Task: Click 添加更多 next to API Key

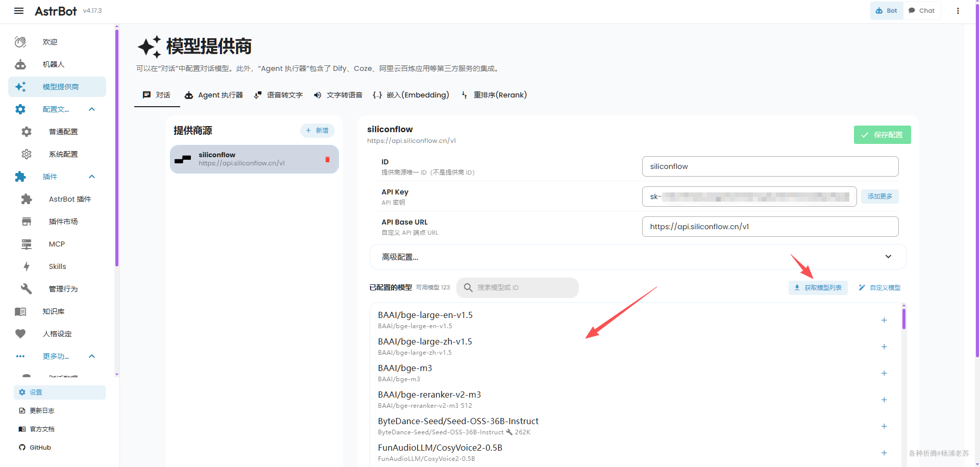Action: 880,196
